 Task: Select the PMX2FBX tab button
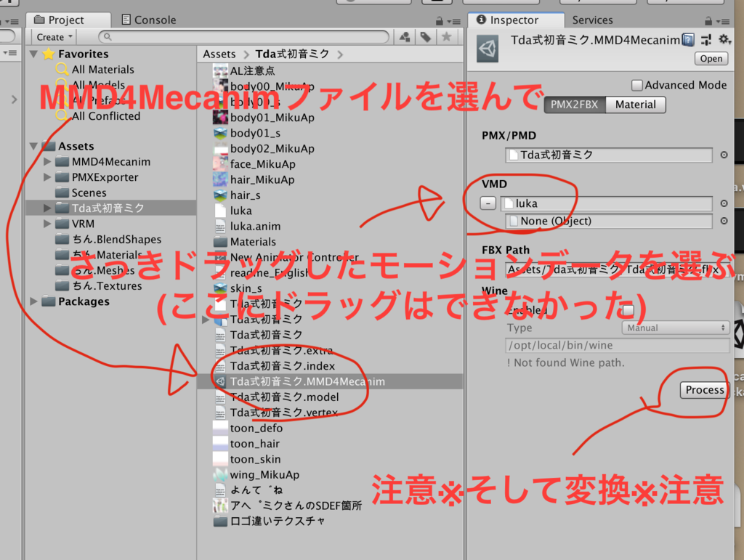pyautogui.click(x=575, y=105)
